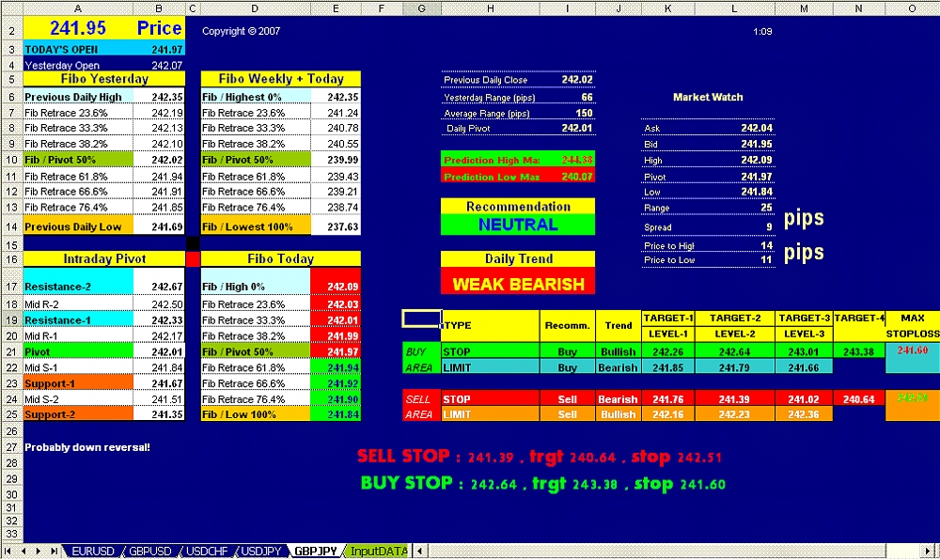The height and width of the screenshot is (560, 940).
Task: Click the previous sheet navigation arrow
Action: (23, 552)
